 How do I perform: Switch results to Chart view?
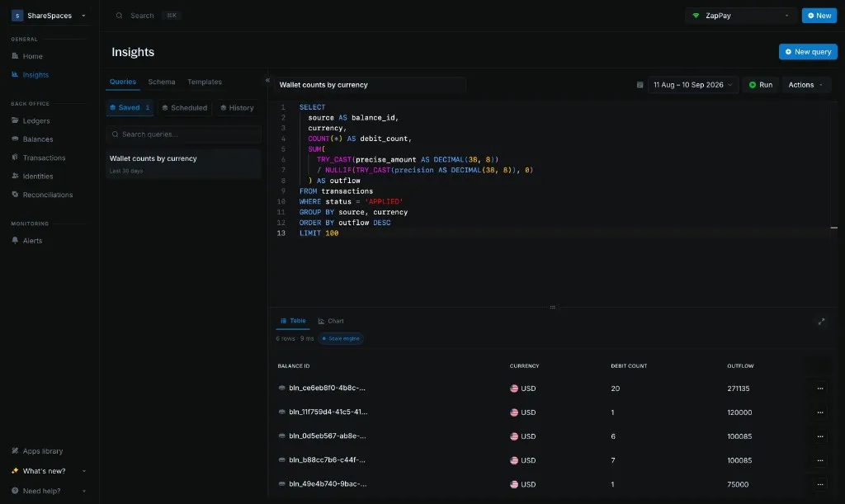tap(330, 321)
